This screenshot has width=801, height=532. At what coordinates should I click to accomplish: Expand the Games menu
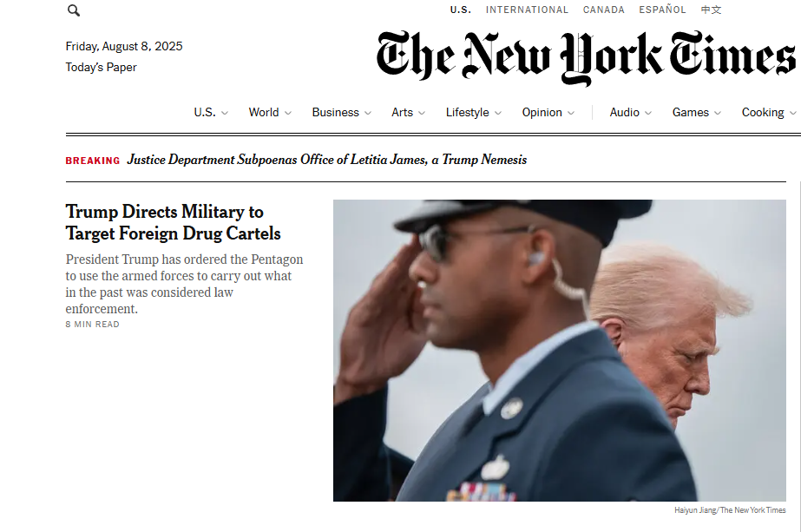tap(696, 113)
